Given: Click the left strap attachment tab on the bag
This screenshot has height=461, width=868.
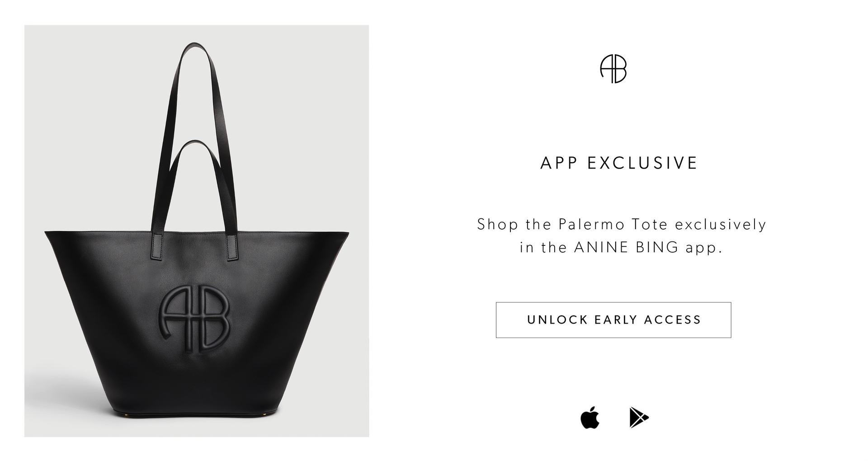Looking at the screenshot, I should [156, 246].
